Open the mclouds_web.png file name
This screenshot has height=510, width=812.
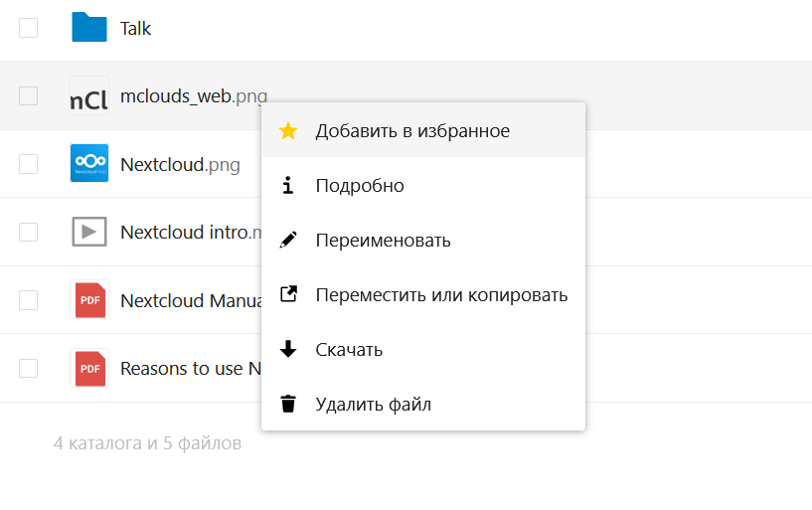[x=194, y=96]
